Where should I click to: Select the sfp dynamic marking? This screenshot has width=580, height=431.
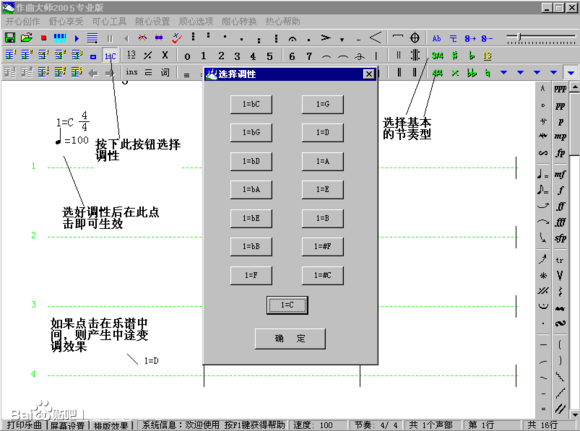click(560, 238)
